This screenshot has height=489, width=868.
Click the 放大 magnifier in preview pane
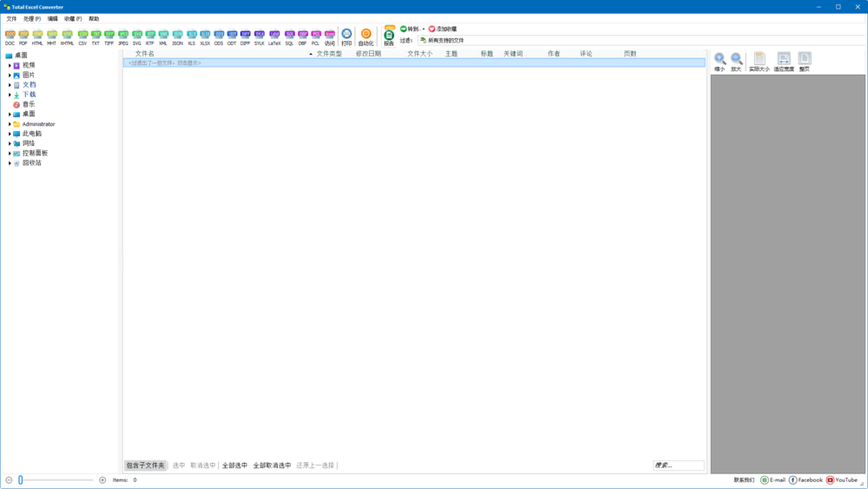pyautogui.click(x=736, y=62)
